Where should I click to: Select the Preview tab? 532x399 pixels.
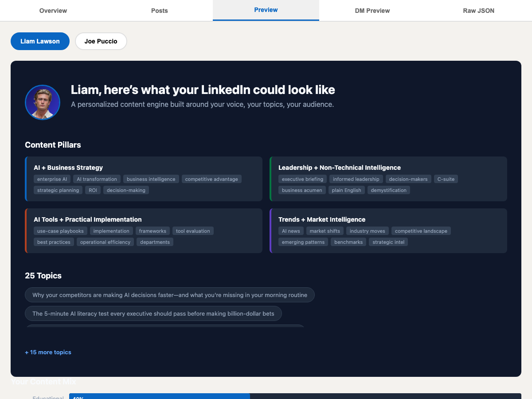[266, 9]
